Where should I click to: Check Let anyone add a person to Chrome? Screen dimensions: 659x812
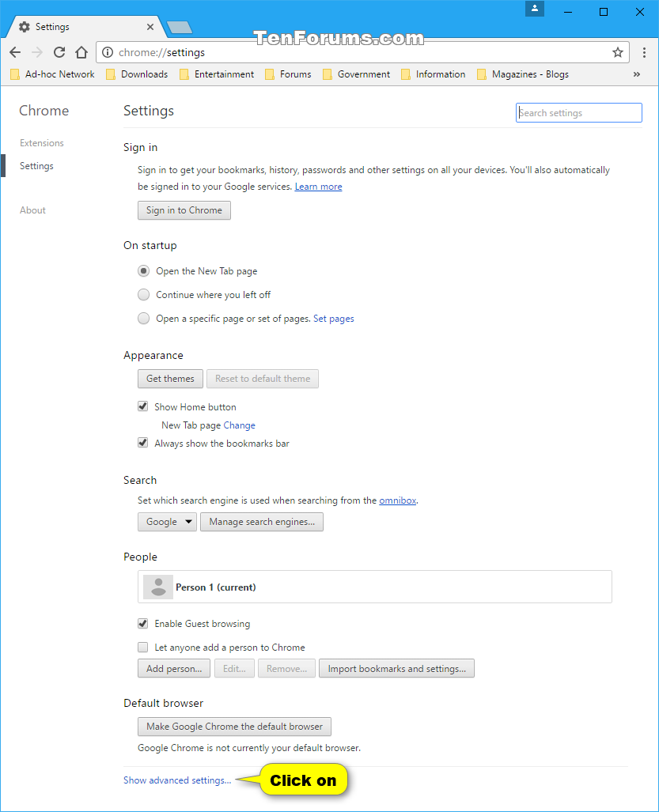click(143, 648)
